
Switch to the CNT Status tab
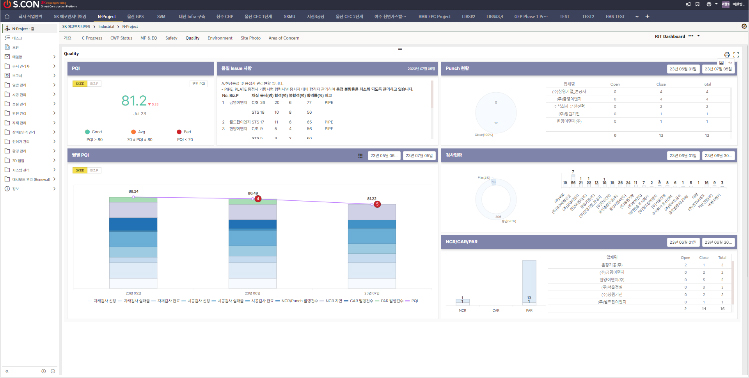click(x=121, y=38)
